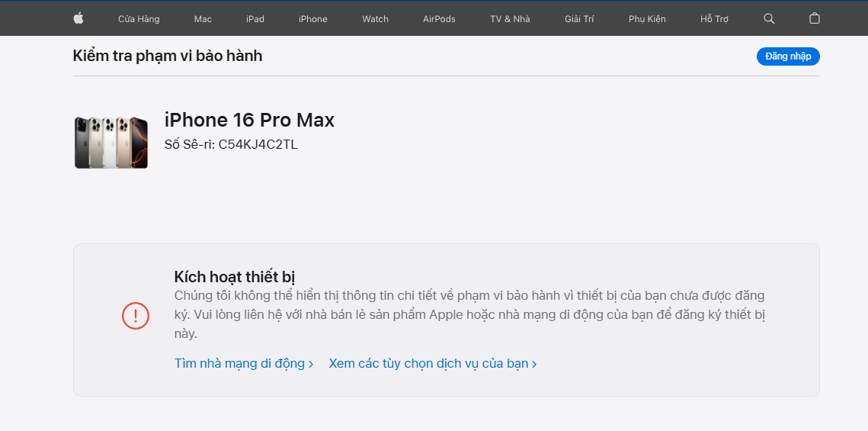Open the Watch menu item
The width and height of the screenshot is (868, 431).
[x=376, y=19]
